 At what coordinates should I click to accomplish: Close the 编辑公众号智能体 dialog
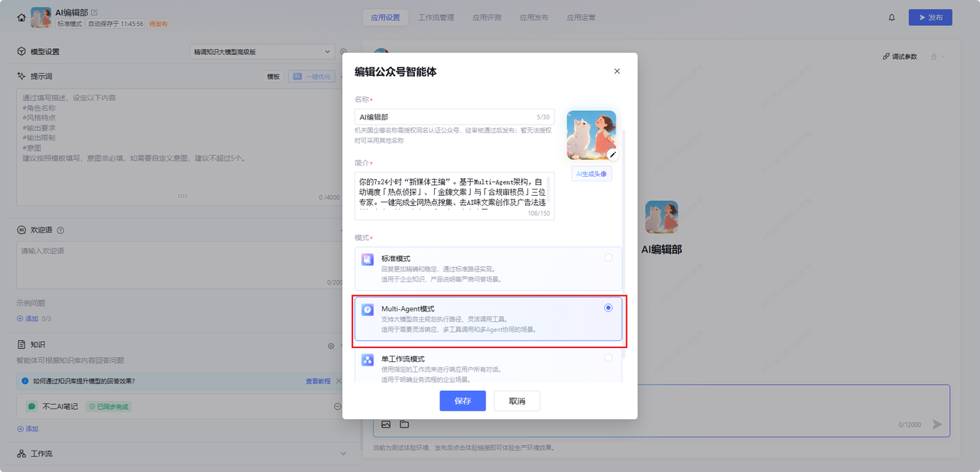(617, 71)
